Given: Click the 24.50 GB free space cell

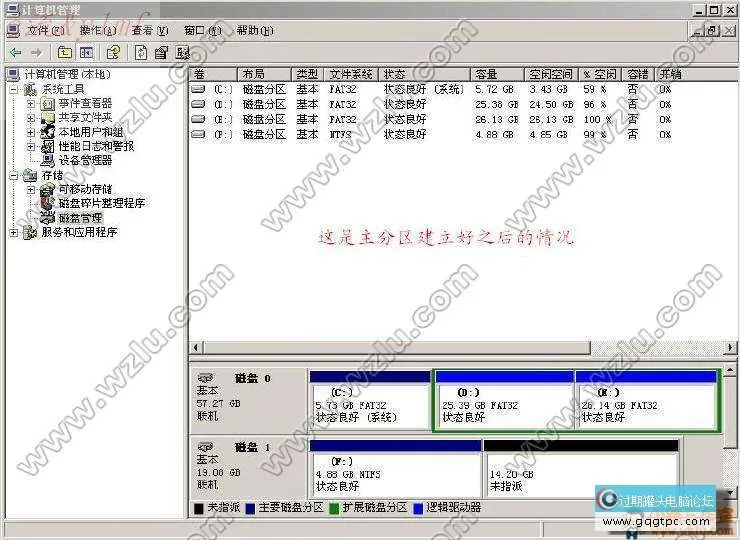Looking at the screenshot, I should point(551,104).
